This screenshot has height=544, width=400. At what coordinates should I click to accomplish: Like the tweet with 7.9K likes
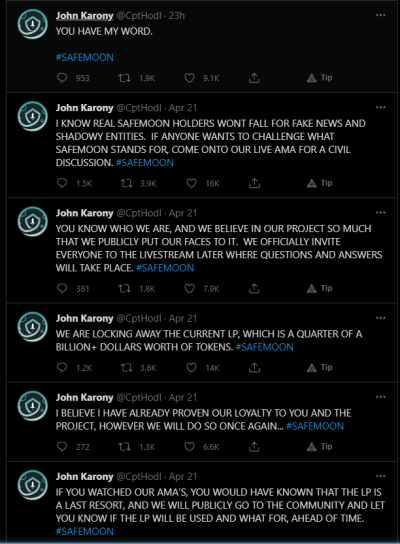(189, 288)
